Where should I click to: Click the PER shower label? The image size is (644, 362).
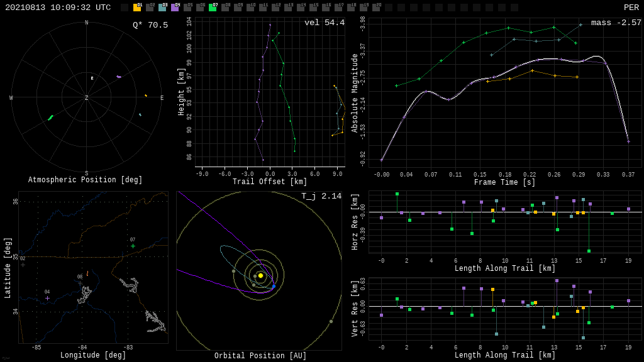[x=631, y=8]
